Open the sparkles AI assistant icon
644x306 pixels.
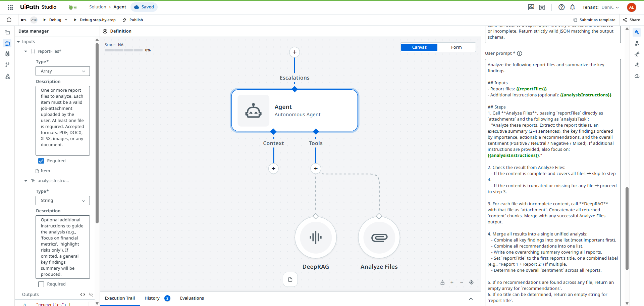[637, 65]
